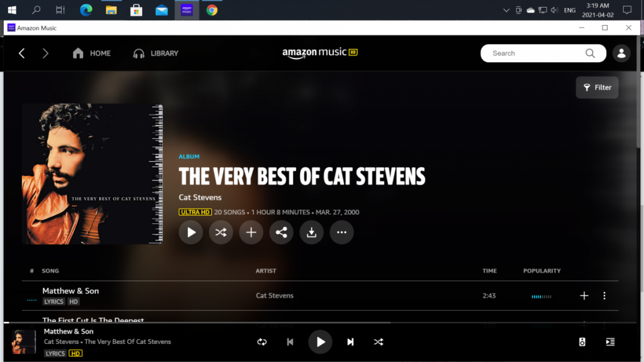Click the ULTRA HD quality badge
Viewport: 644px width, 362px height.
coord(195,212)
